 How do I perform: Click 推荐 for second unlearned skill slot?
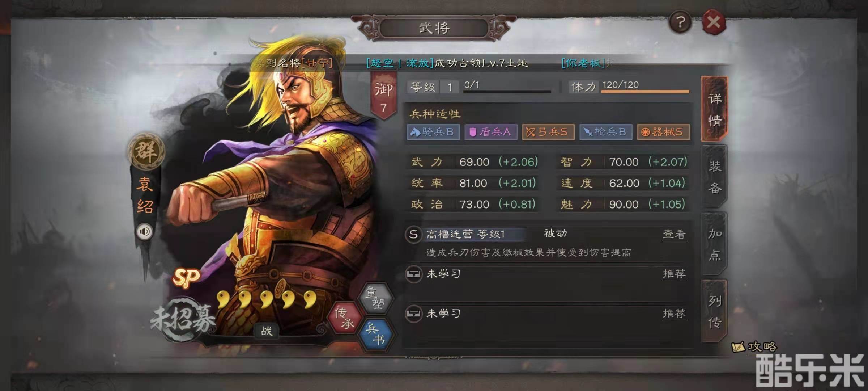tap(674, 313)
